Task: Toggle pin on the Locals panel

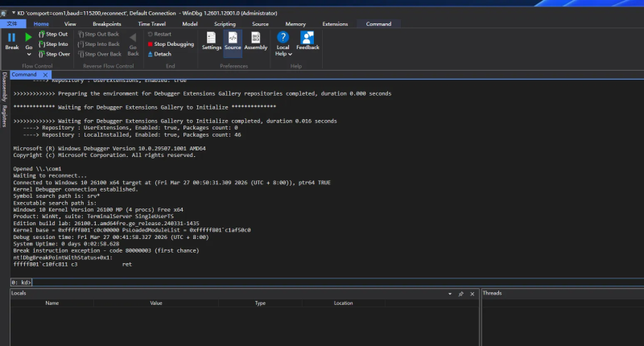Action: [x=460, y=294]
